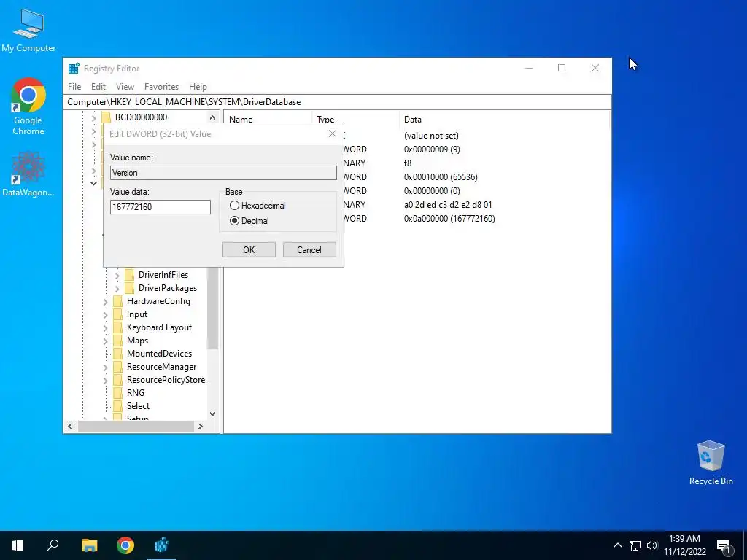Click MountedDevices folder icon
Image resolution: width=747 pixels, height=560 pixels.
coord(117,354)
